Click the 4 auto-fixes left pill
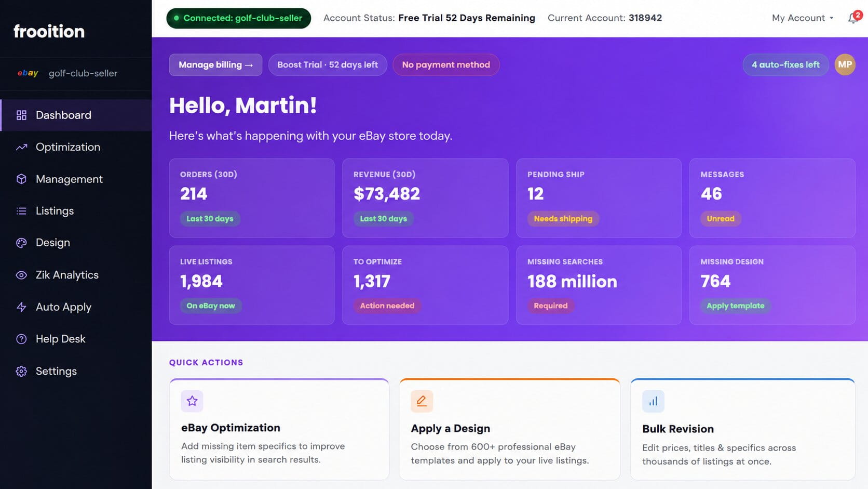 click(785, 64)
